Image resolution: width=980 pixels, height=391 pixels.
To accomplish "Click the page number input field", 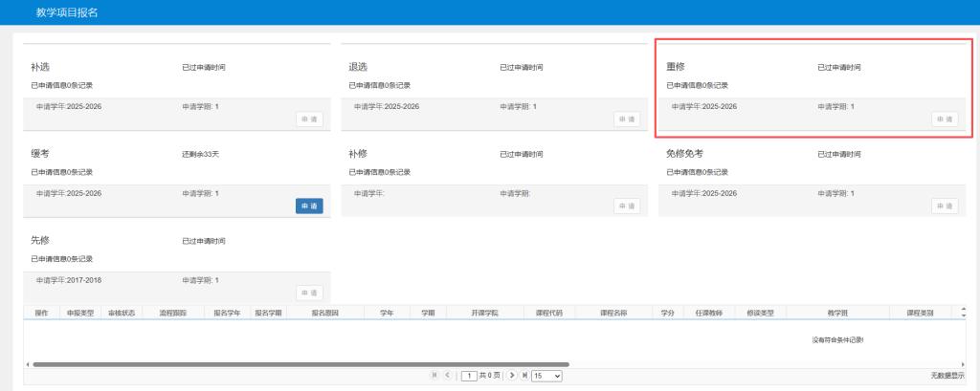I will 469,376.
